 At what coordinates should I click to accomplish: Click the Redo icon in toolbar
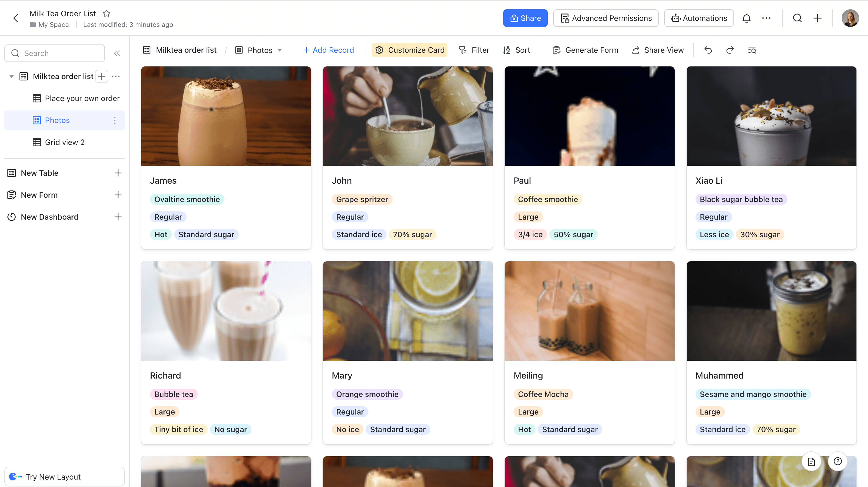(x=730, y=50)
